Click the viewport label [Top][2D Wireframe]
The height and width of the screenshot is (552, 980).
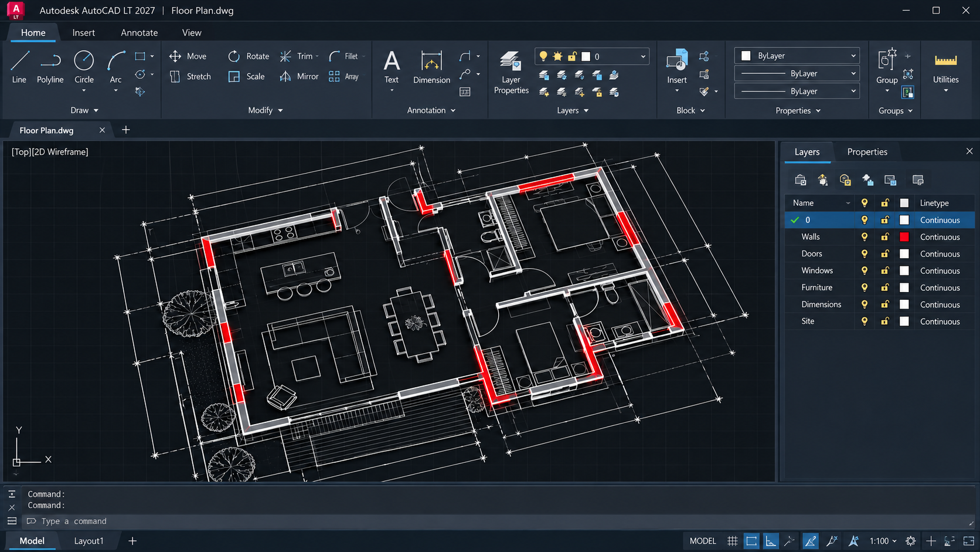coord(50,152)
